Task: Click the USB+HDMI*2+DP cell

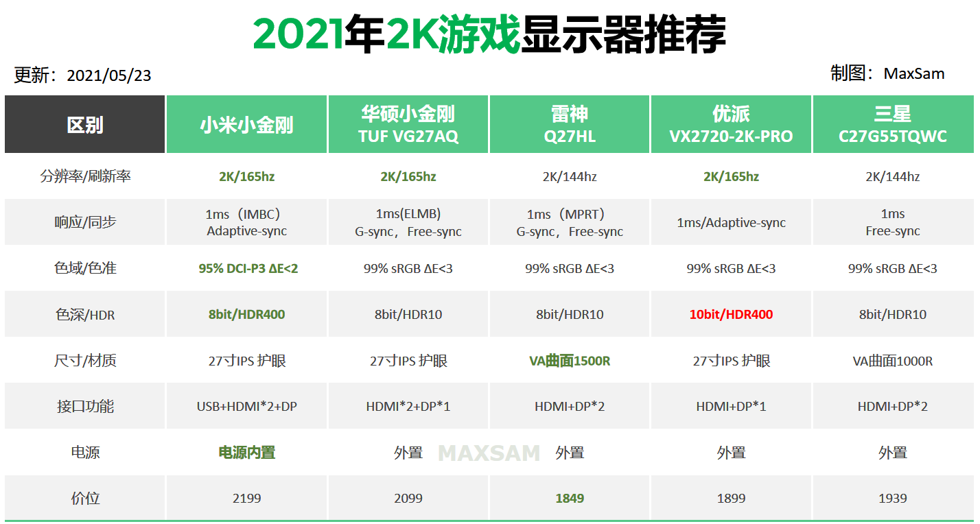Action: point(247,406)
